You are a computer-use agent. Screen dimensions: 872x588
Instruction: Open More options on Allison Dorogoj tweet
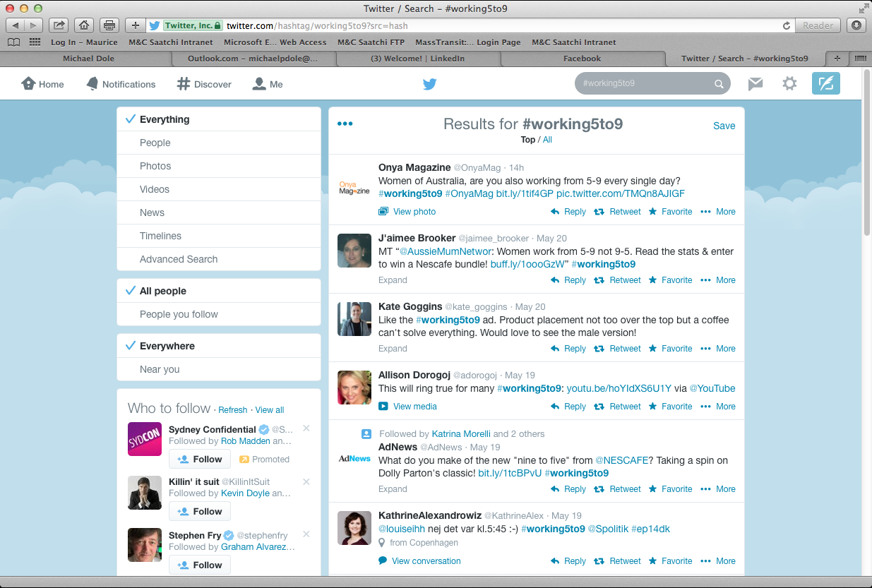click(x=718, y=407)
